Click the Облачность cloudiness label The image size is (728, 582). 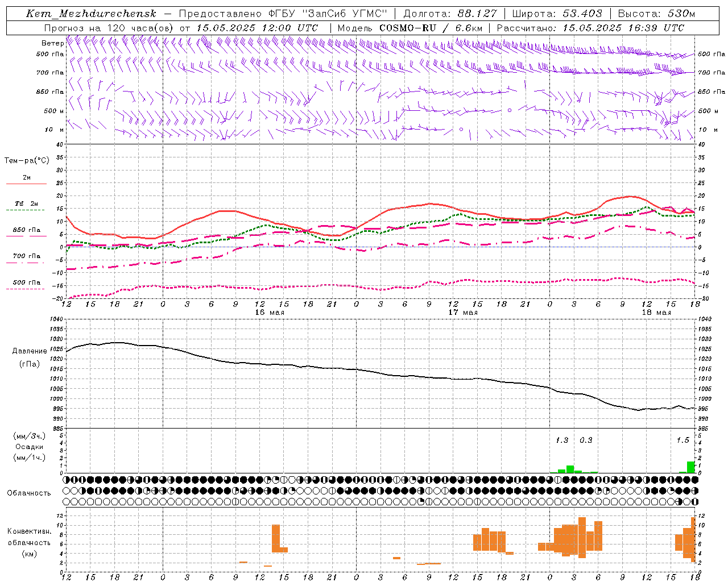29,493
